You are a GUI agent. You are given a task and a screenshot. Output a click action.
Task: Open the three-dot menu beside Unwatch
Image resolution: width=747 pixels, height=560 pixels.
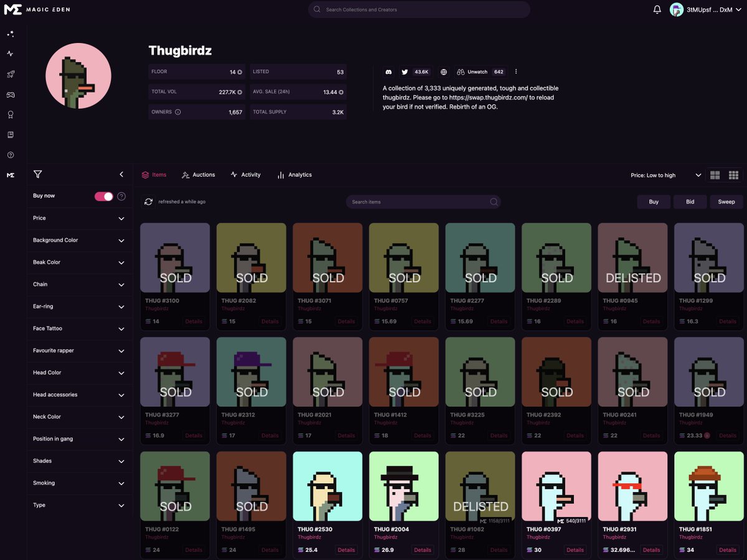click(x=516, y=72)
